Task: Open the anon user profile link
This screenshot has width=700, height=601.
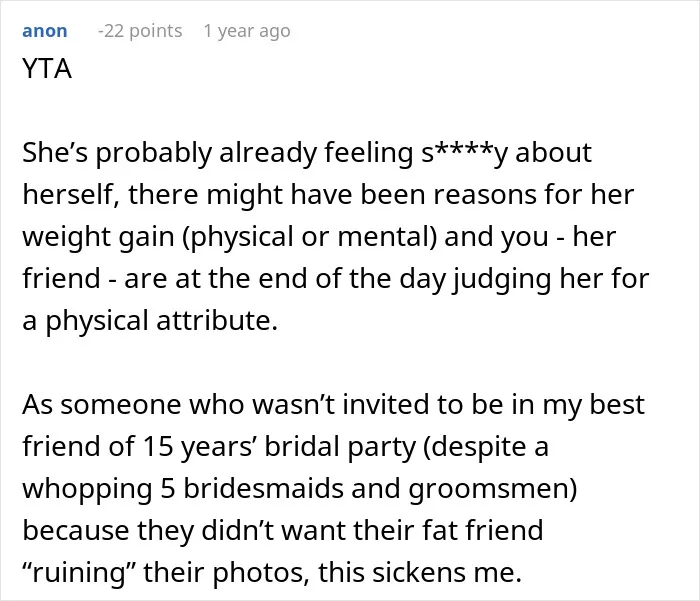Action: 45,31
